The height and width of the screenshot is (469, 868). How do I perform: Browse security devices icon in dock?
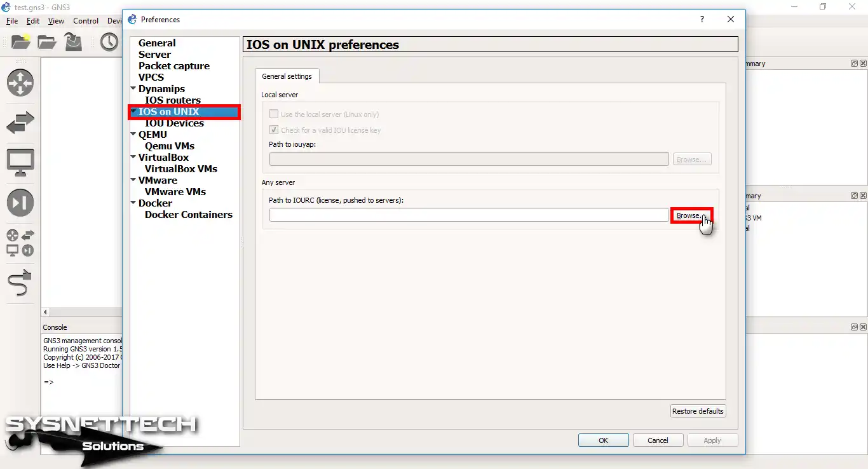point(20,203)
